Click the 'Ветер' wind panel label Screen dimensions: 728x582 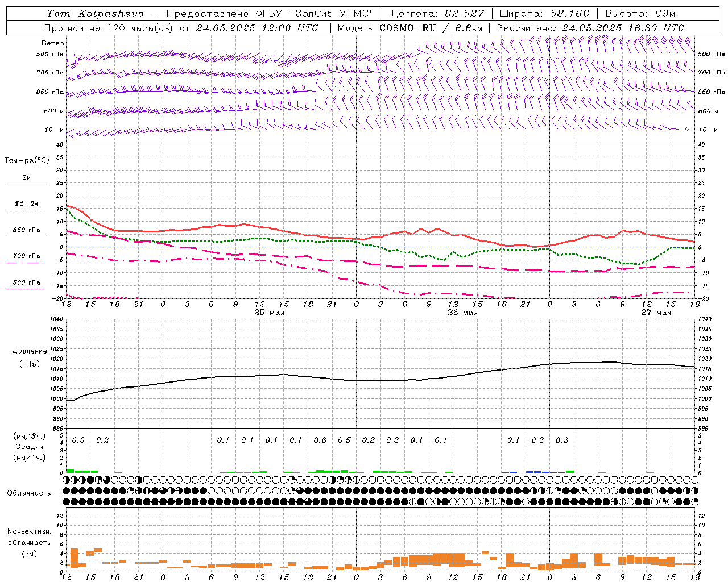point(53,43)
